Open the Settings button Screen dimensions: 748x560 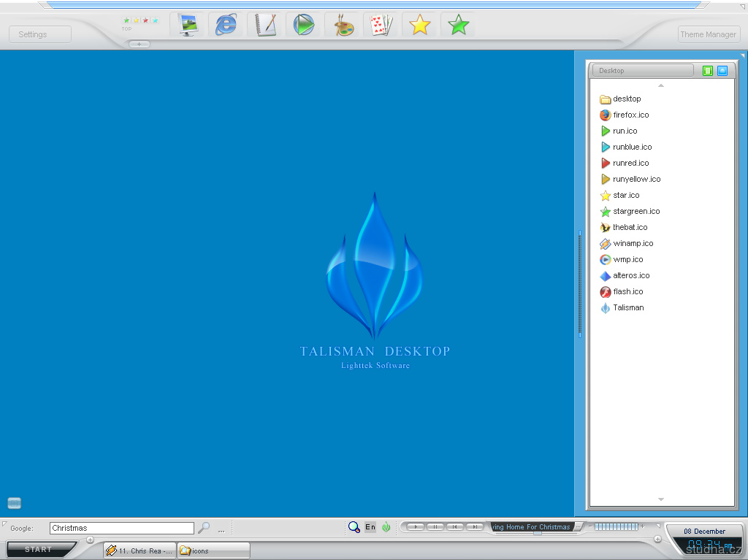[x=40, y=34]
